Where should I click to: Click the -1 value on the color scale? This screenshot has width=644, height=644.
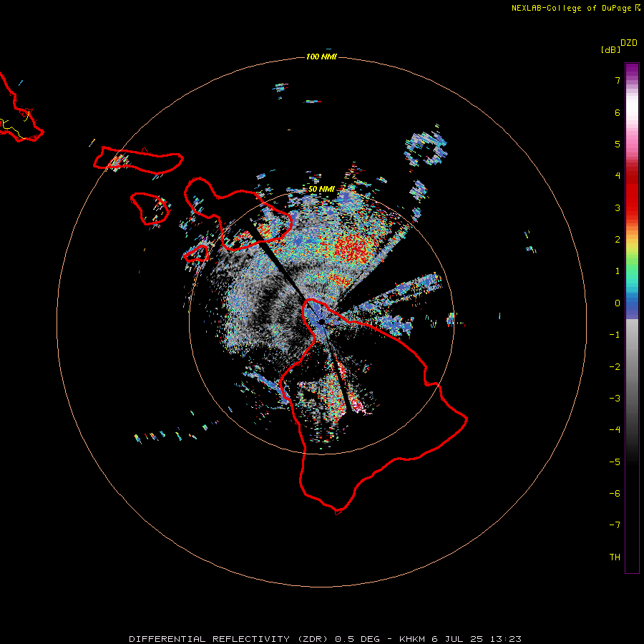click(x=615, y=335)
